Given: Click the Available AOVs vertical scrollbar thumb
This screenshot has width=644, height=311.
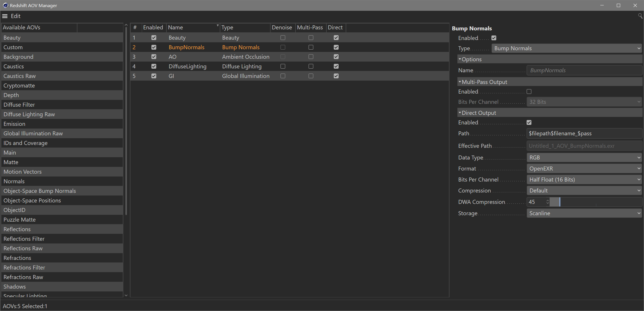Looking at the screenshot, I should pos(126,121).
